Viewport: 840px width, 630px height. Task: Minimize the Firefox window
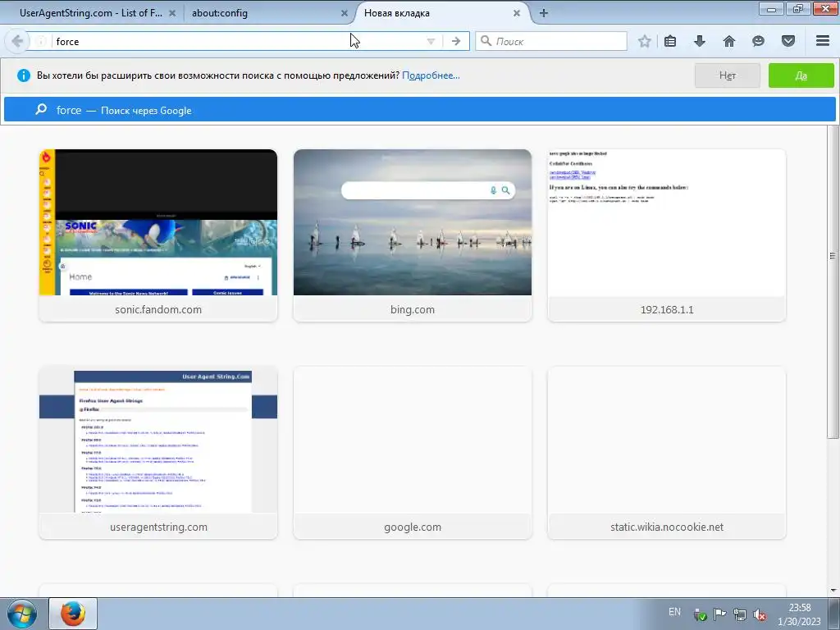[x=771, y=9]
